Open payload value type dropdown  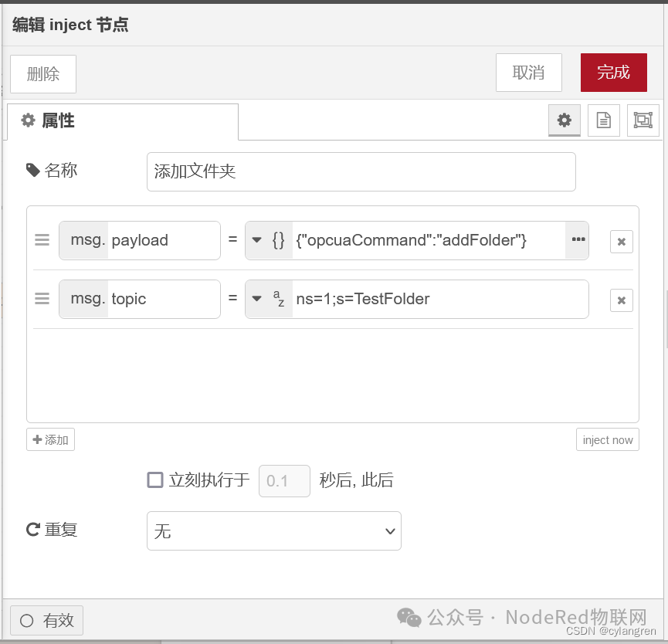(269, 240)
